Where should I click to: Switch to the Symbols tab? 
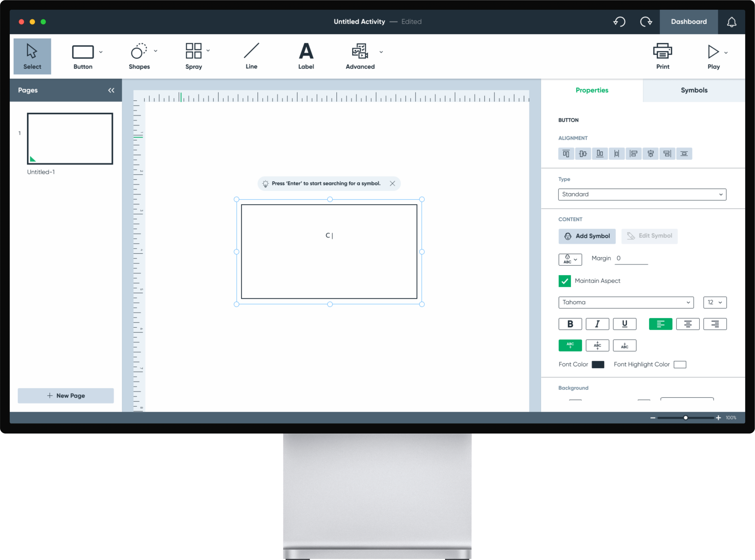coord(694,90)
